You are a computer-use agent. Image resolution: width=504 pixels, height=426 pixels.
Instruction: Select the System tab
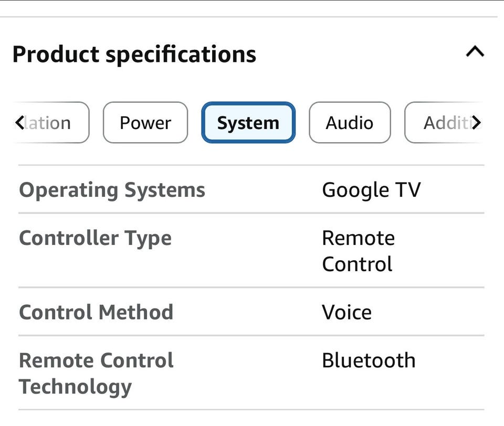point(248,123)
